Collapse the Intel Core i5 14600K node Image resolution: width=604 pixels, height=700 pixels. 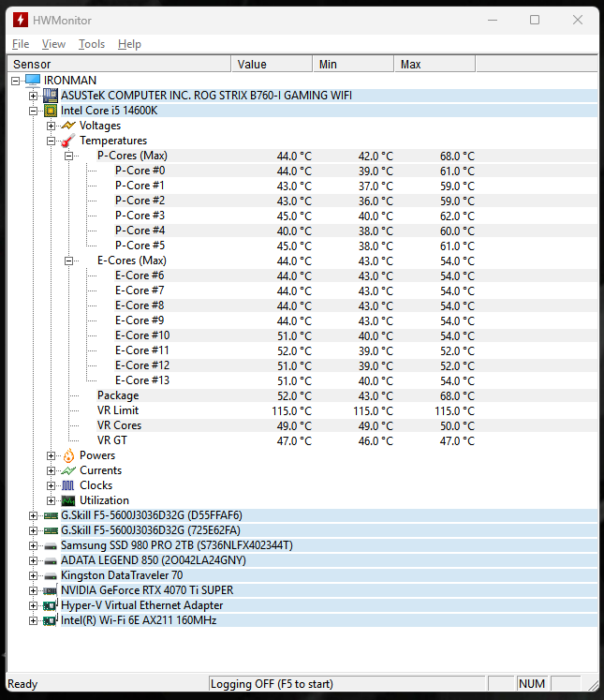(33, 111)
